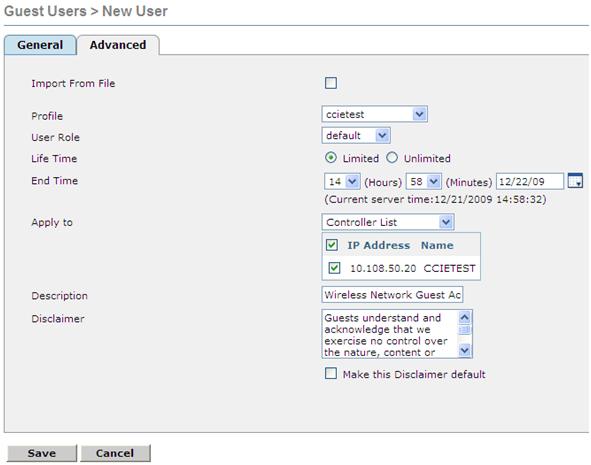Sort controllers by IP Address header
Screen dimensions: 591x465
pos(378,245)
